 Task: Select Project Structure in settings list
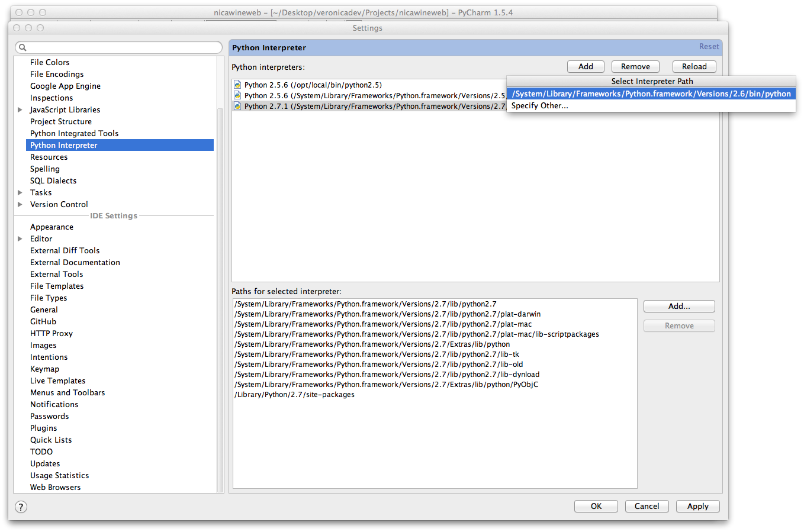[x=61, y=121]
